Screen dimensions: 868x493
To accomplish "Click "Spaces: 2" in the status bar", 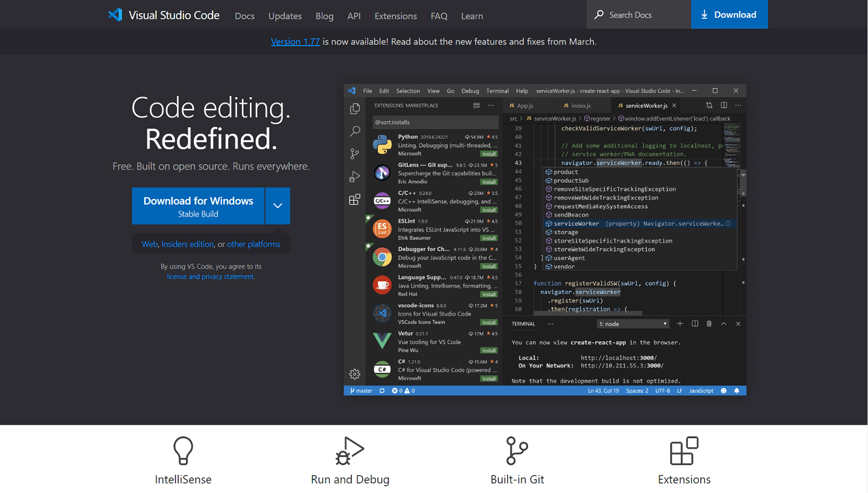I will [x=637, y=391].
